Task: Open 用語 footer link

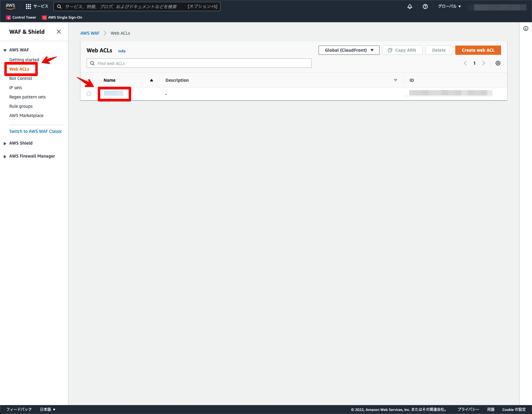Action: [x=491, y=409]
